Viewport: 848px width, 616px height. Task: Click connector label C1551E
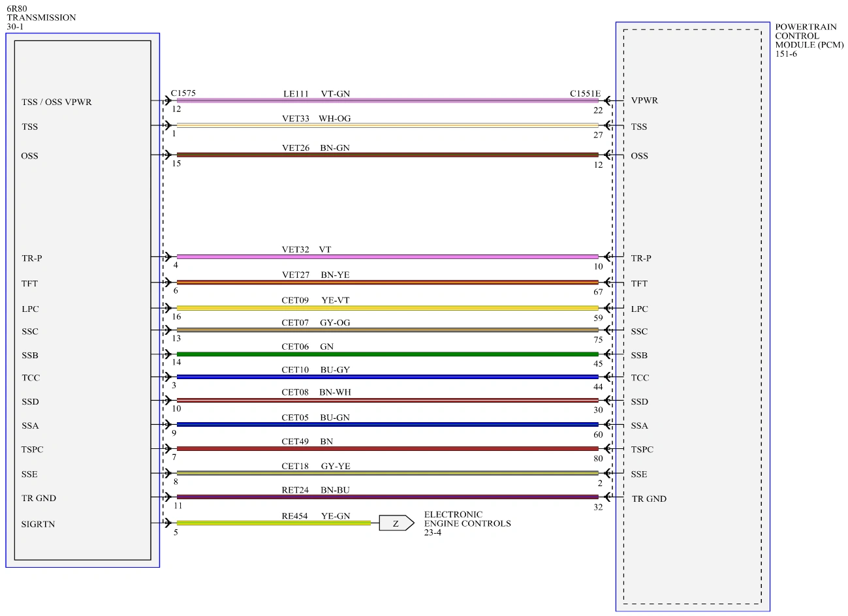point(585,93)
